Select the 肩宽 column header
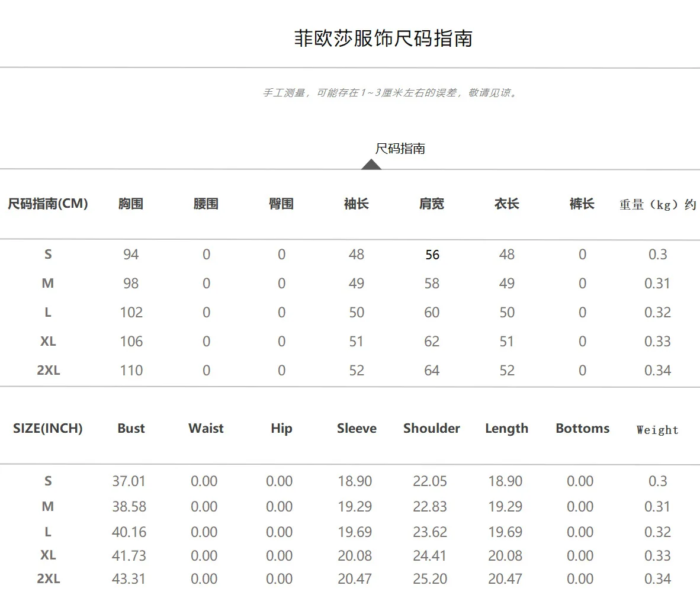The height and width of the screenshot is (595, 700). (x=432, y=204)
